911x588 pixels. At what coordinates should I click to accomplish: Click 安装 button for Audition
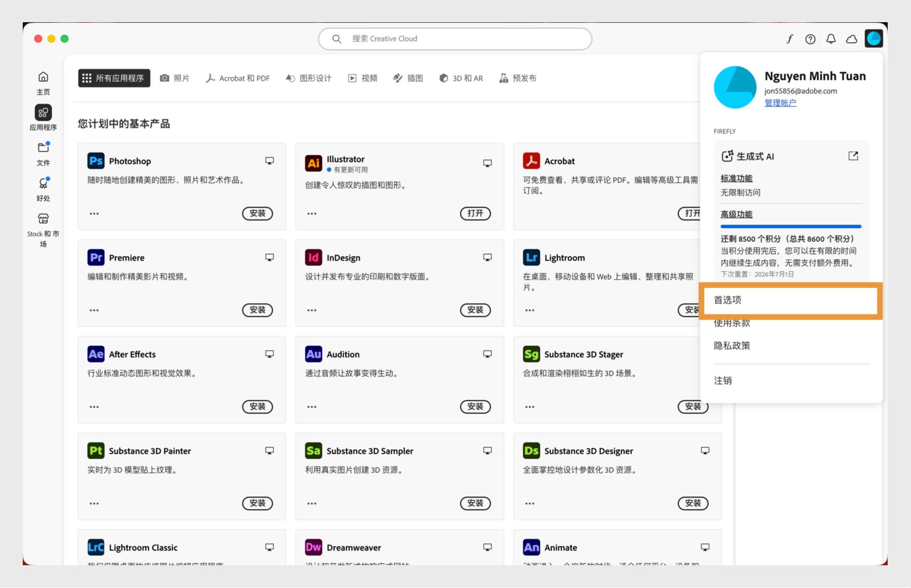coord(475,407)
